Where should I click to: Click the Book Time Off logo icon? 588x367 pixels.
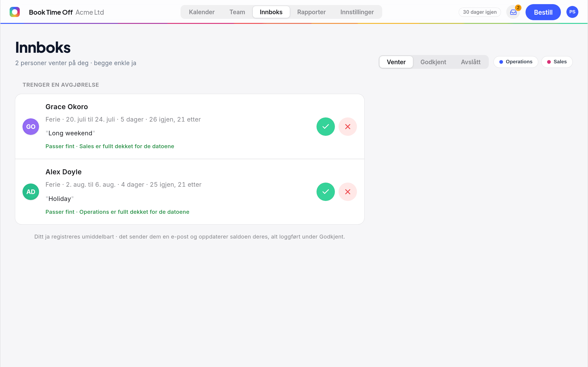14,12
